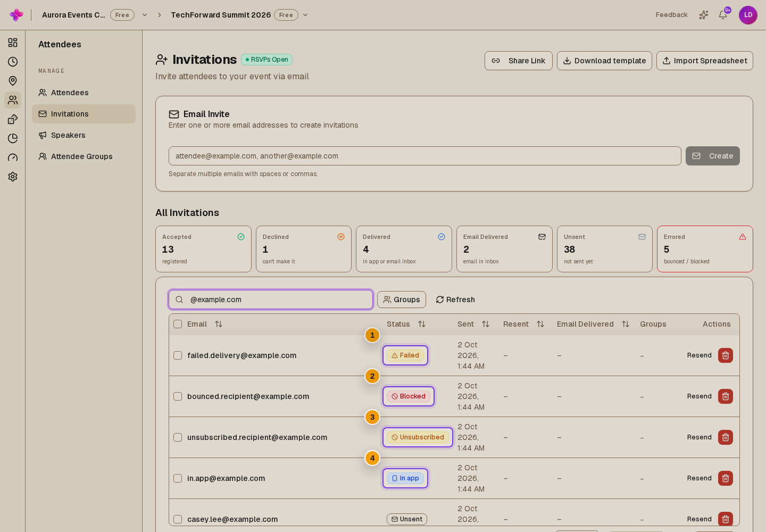This screenshot has width=766, height=532.
Task: Open the dashboard grid icon in left rail
Action: [13, 43]
